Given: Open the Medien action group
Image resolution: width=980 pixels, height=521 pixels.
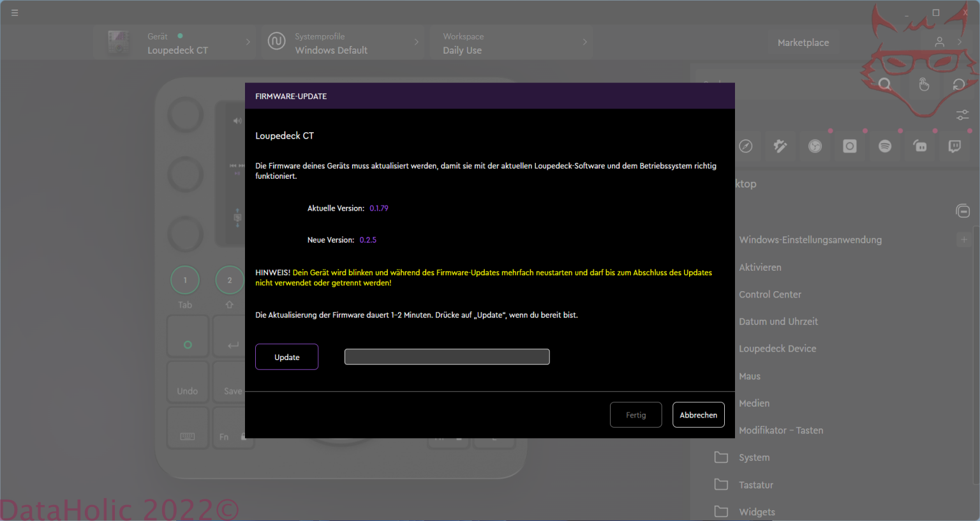Looking at the screenshot, I should tap(754, 404).
